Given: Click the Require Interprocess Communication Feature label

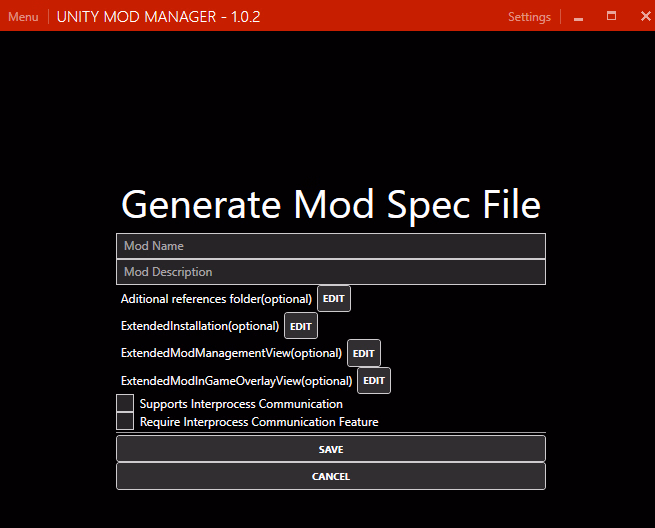Looking at the screenshot, I should pos(259,422).
